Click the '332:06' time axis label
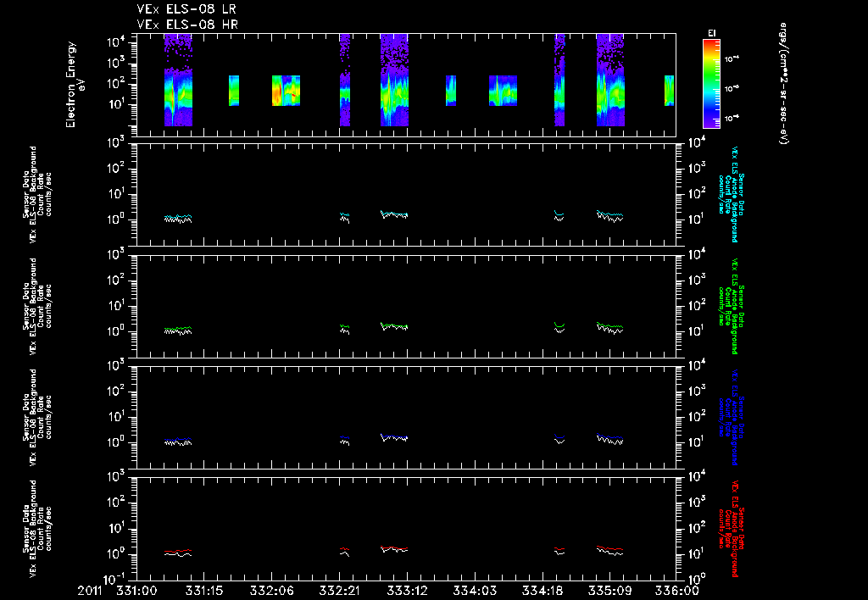868x600 pixels. [271, 591]
